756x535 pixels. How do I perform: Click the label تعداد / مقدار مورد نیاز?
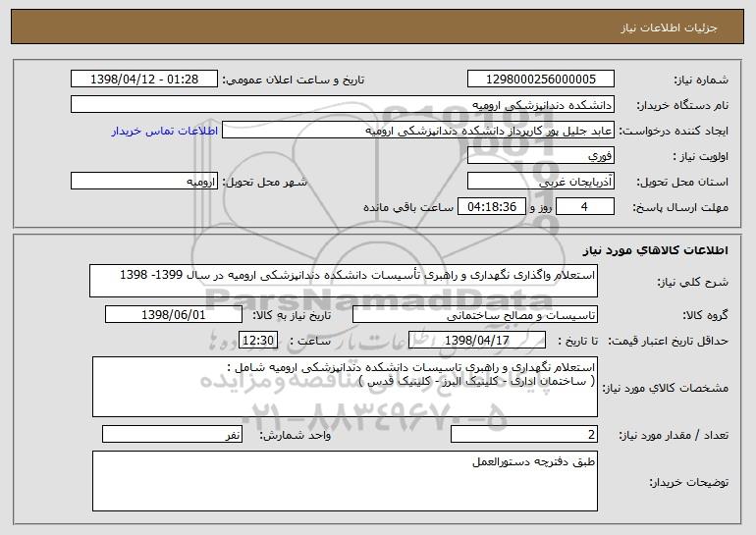pos(674,435)
